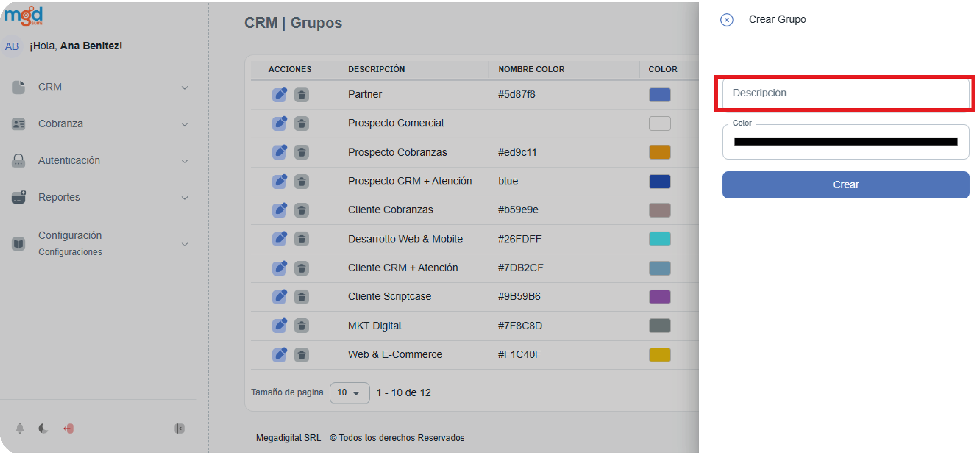
Task: Edit the MKT Digital group
Action: [x=279, y=326]
